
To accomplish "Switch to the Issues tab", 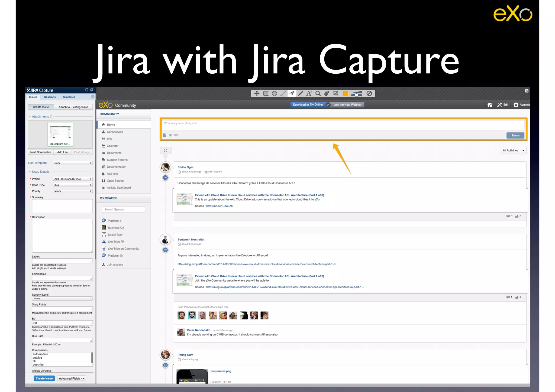I will click(x=33, y=97).
